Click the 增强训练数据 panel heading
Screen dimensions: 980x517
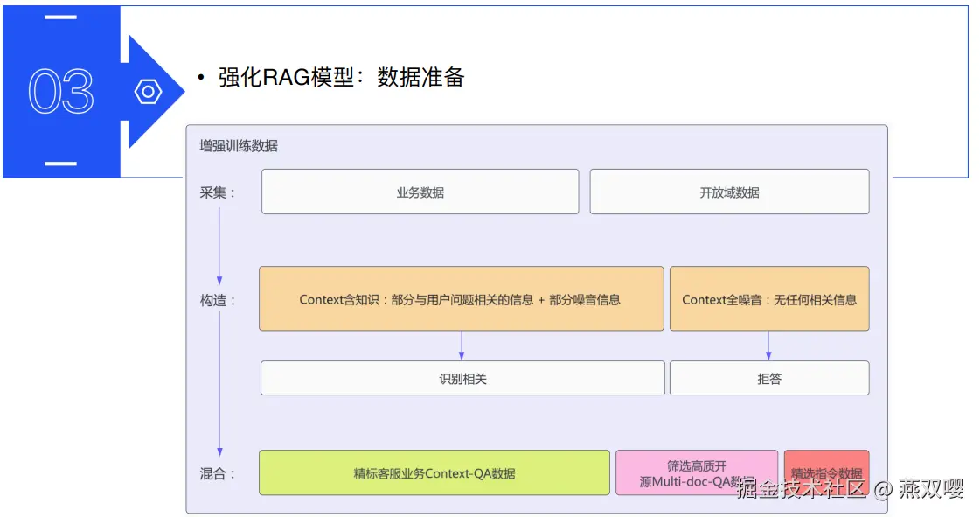[239, 146]
